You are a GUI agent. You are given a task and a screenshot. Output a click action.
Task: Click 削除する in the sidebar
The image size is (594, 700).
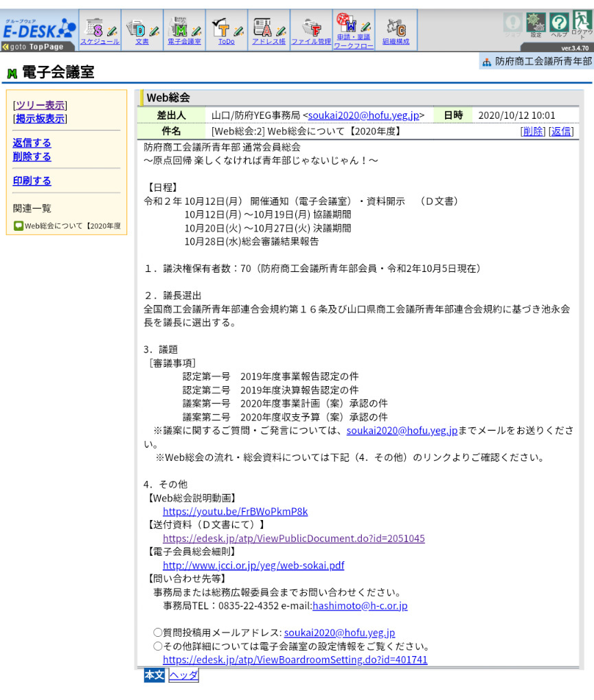[x=32, y=157]
